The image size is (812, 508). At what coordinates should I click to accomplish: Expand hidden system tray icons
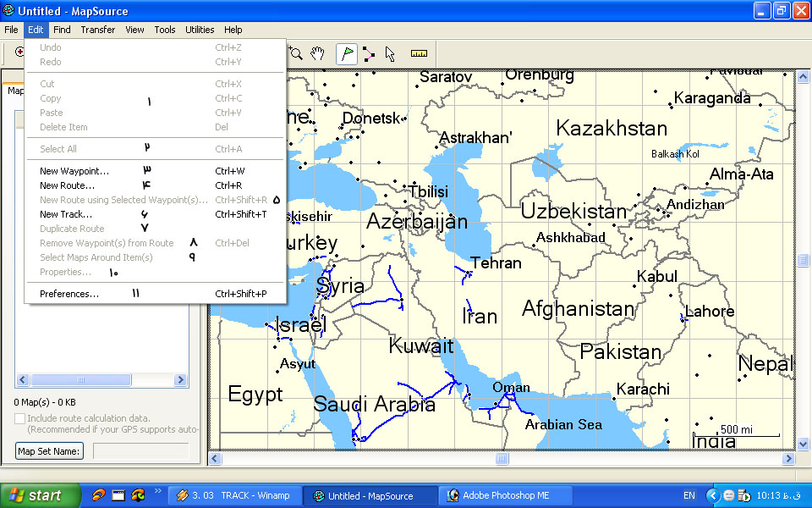pos(712,495)
